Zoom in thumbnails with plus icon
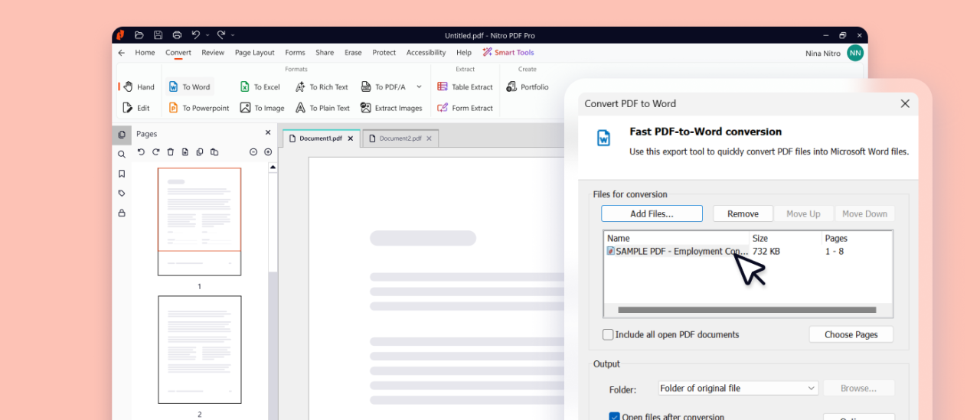 click(x=268, y=152)
